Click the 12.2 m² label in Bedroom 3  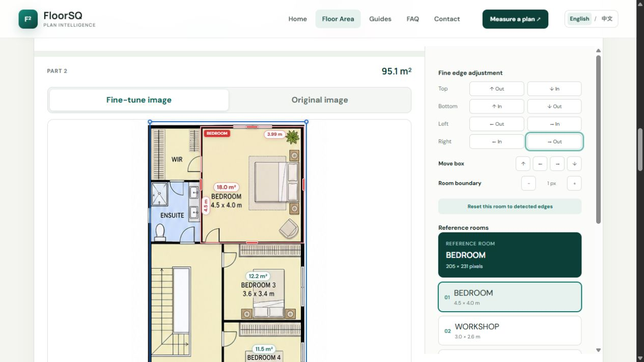click(x=258, y=277)
